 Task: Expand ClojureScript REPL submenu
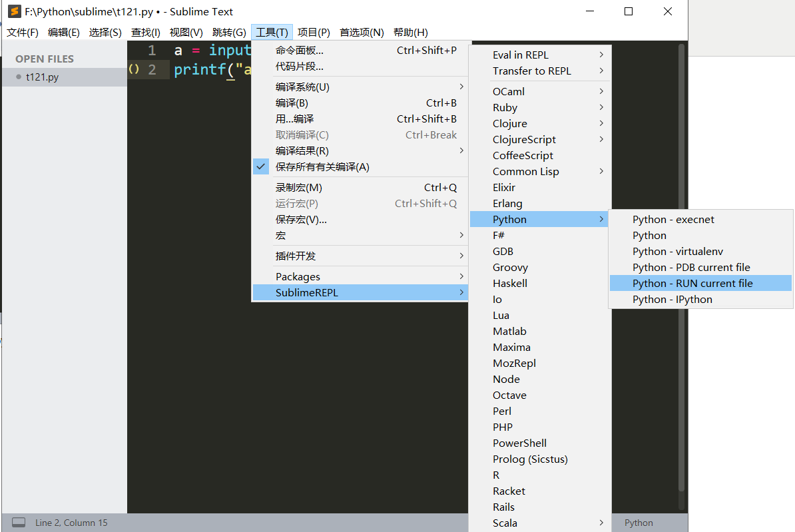coord(539,139)
